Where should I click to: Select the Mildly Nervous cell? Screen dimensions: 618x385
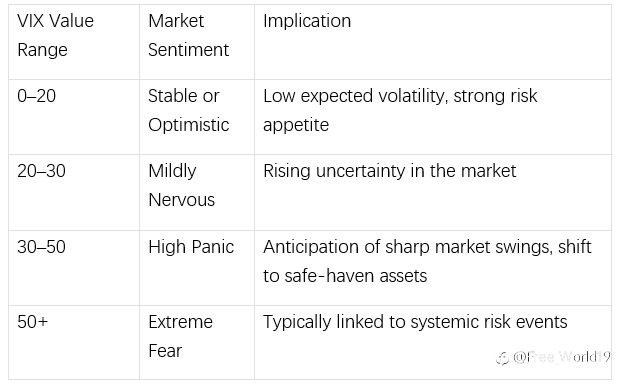click(x=197, y=192)
